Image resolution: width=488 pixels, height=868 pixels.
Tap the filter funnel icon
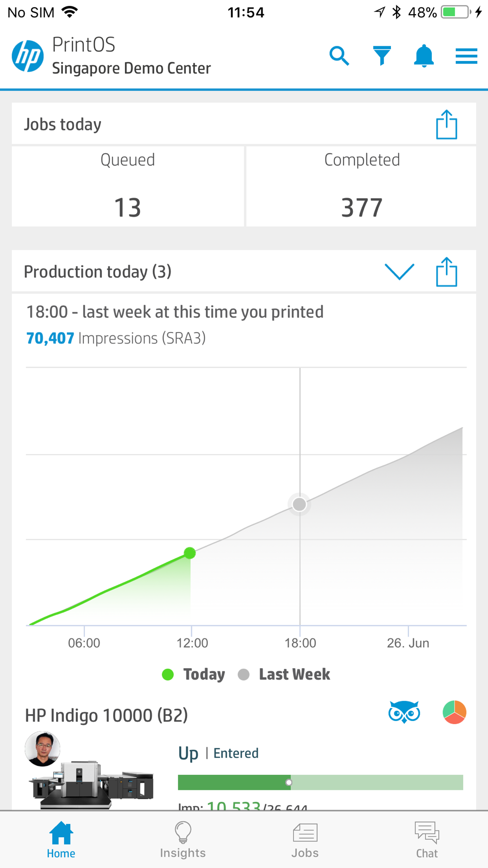click(x=382, y=56)
